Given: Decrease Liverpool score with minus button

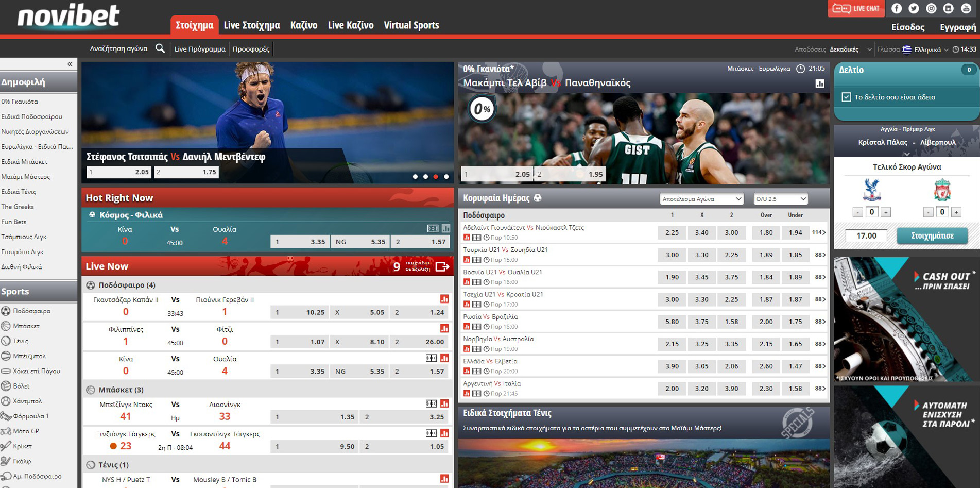Looking at the screenshot, I should click(928, 212).
